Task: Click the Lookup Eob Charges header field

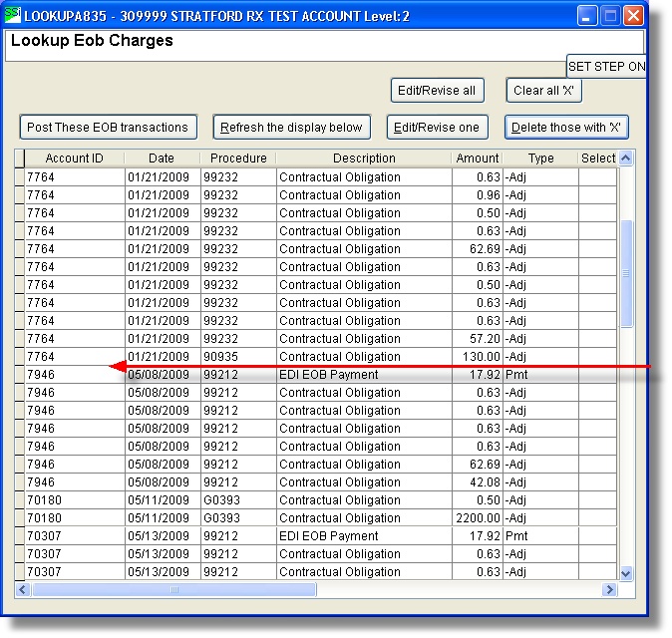Action: [x=324, y=46]
